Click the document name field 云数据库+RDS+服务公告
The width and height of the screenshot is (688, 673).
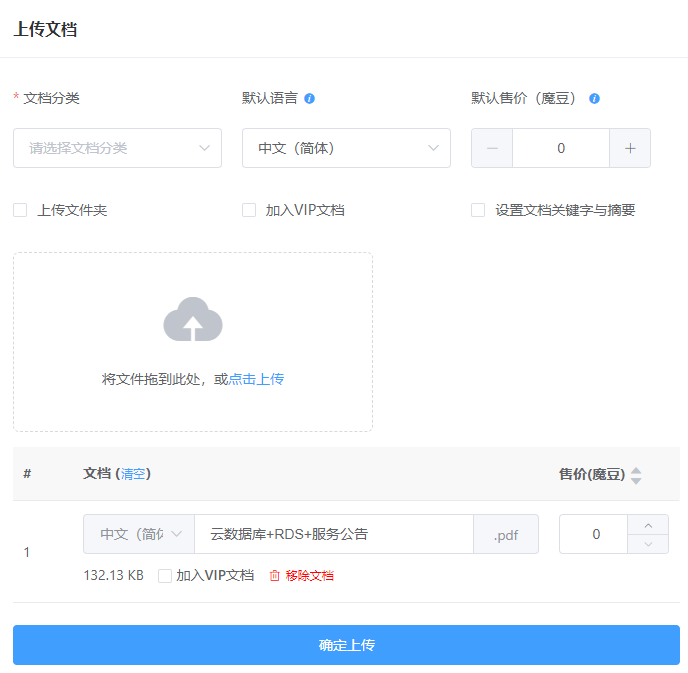click(x=333, y=534)
